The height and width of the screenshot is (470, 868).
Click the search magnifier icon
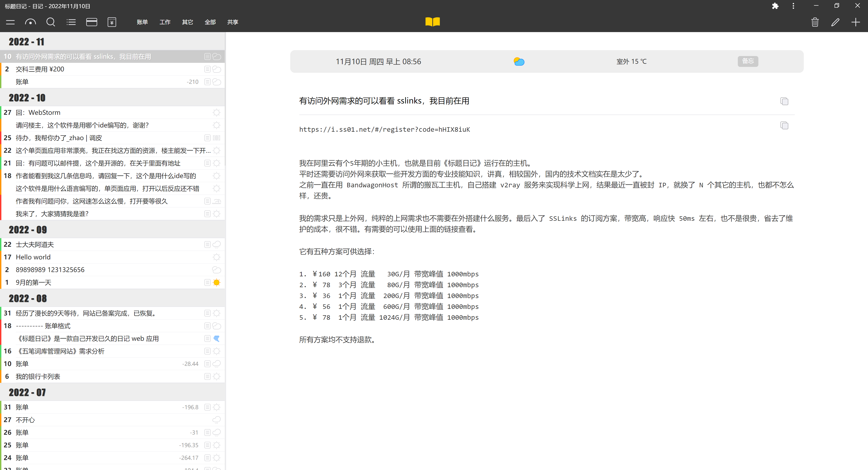coord(51,22)
